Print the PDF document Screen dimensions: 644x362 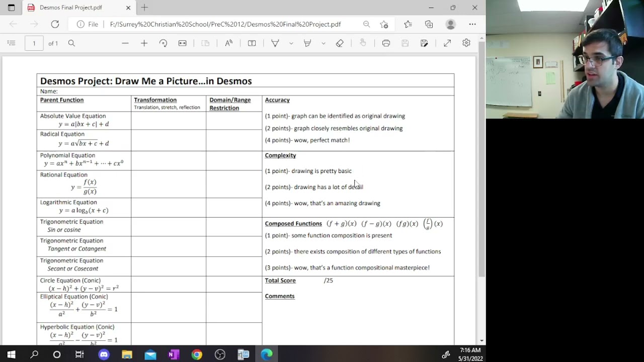(x=386, y=43)
